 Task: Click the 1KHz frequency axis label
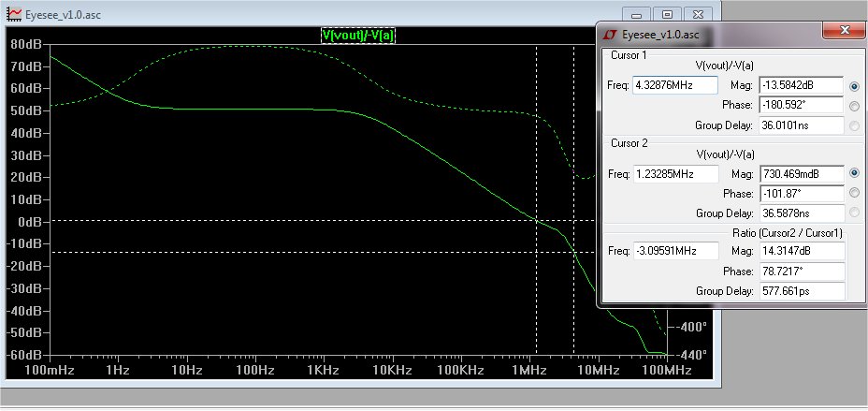[x=325, y=370]
